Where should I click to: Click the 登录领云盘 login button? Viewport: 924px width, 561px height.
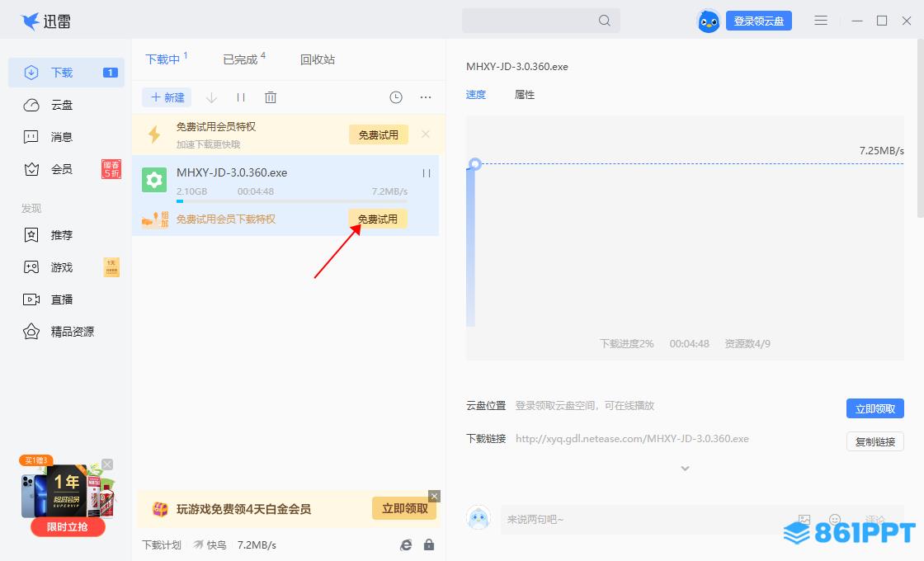click(x=759, y=21)
